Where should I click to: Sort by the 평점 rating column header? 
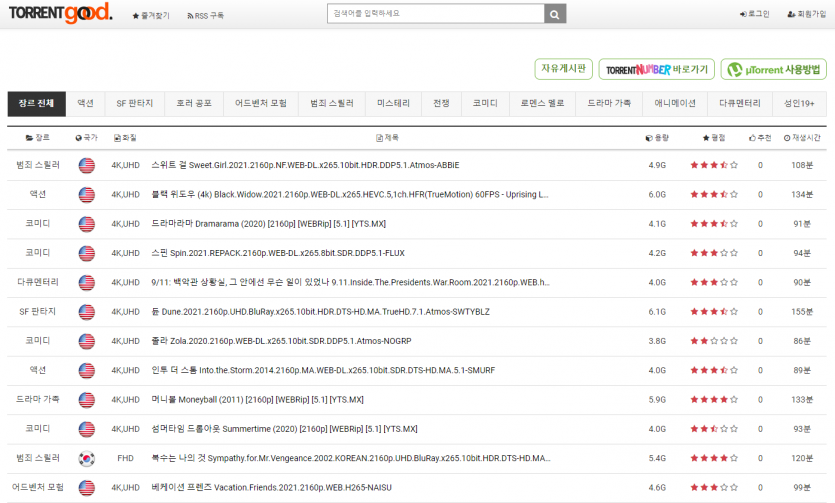tap(713, 138)
